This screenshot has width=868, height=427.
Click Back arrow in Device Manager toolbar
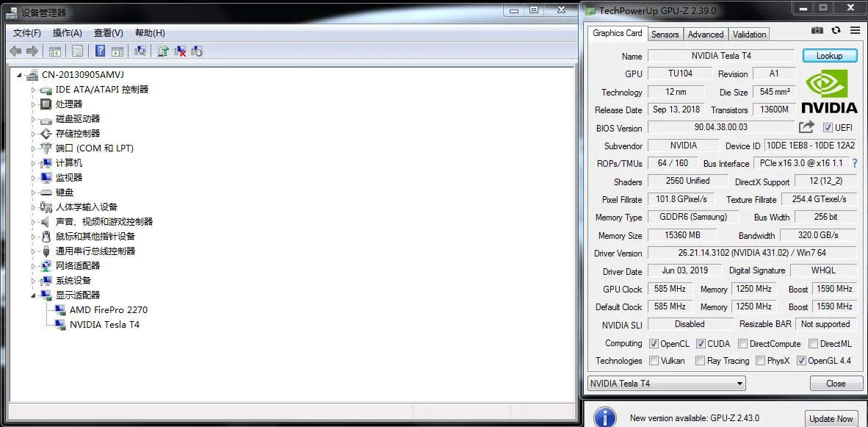(15, 51)
